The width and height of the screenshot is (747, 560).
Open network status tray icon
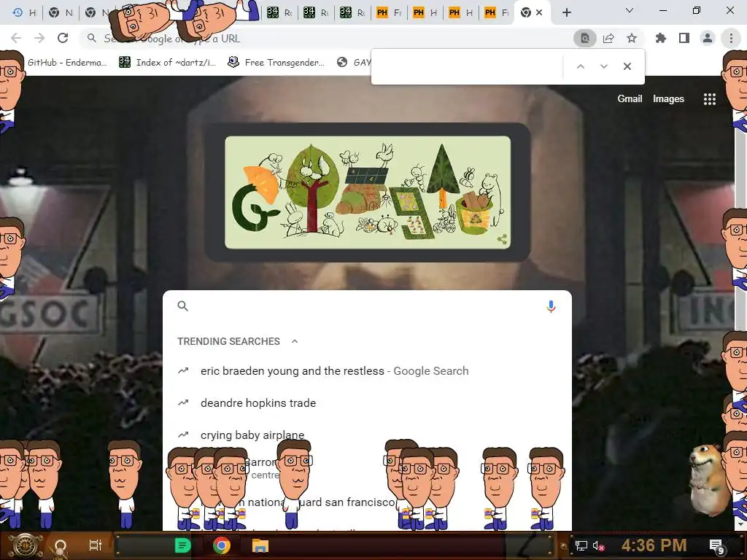[x=581, y=545]
